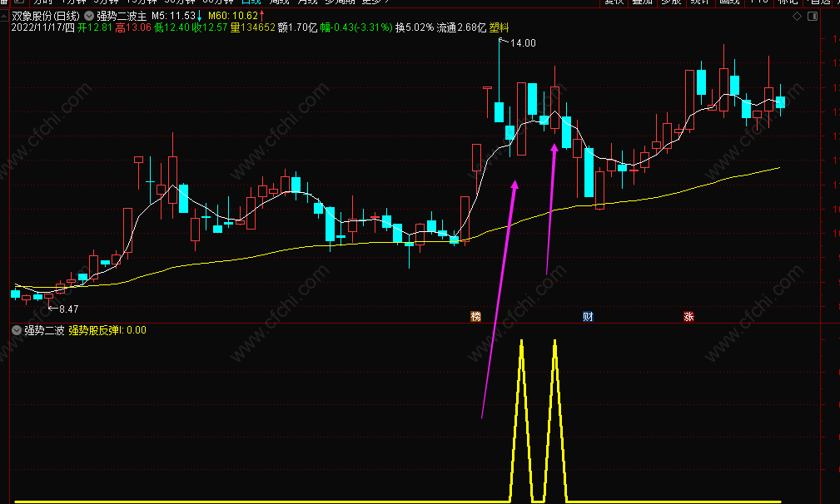The width and height of the screenshot is (840, 504).
Task: Select the left magenta arrow annotation
Action: (x=499, y=299)
